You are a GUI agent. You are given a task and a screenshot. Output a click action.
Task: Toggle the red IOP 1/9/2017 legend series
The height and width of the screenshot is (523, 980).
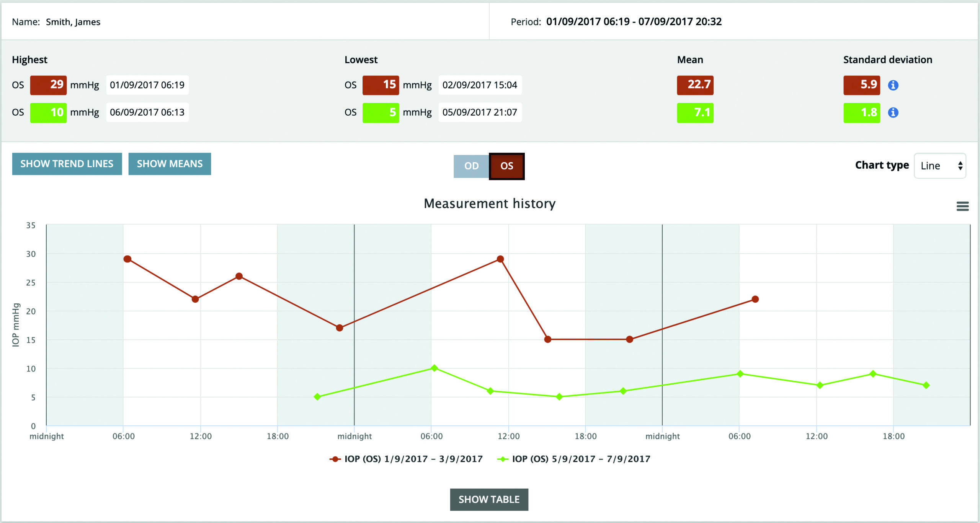(x=406, y=459)
